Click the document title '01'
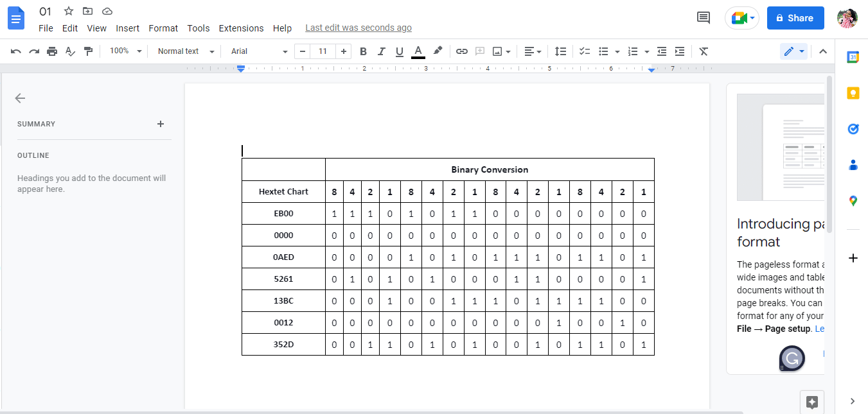 [x=46, y=12]
